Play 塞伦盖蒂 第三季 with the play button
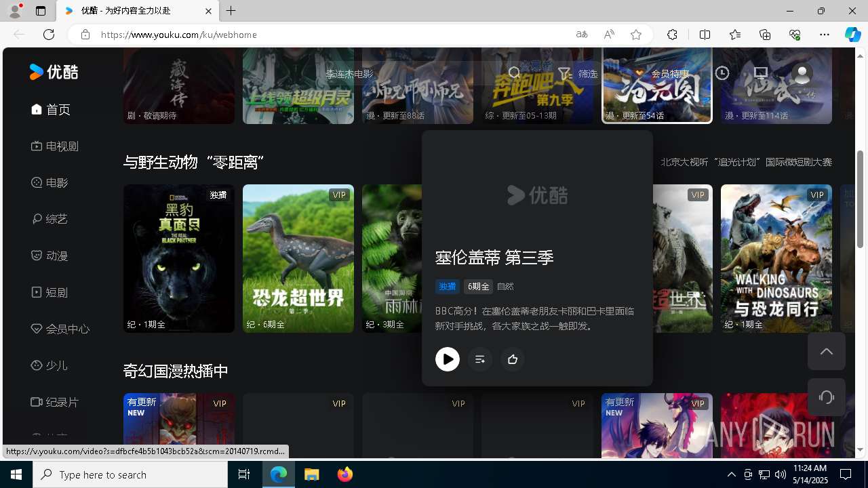The image size is (868, 488). point(448,359)
